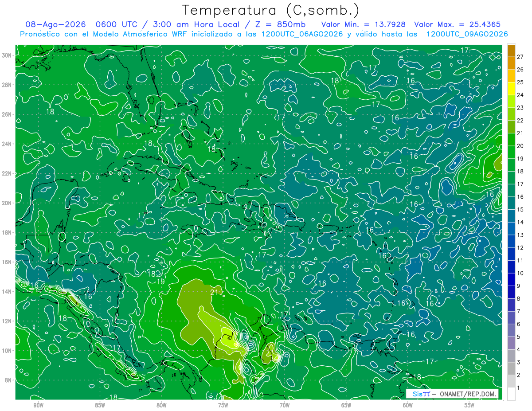
Task: Click the "1200UTC_06AGO2026" initialization timestamp
Action: pyautogui.click(x=301, y=34)
